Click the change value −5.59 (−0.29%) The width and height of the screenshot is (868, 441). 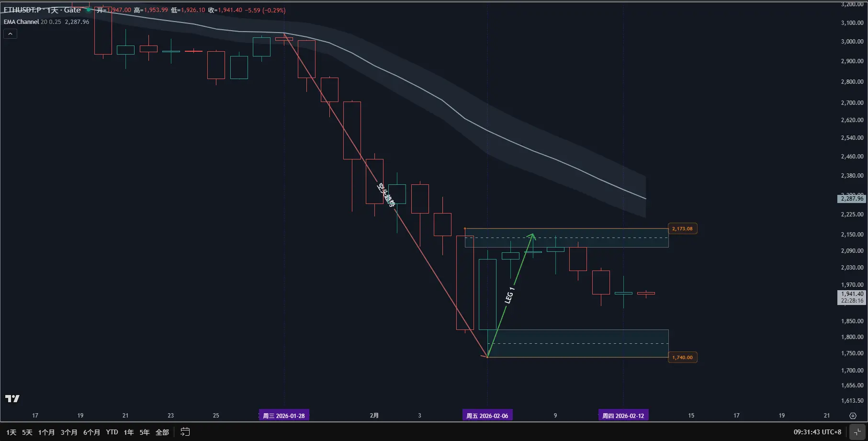(265, 10)
